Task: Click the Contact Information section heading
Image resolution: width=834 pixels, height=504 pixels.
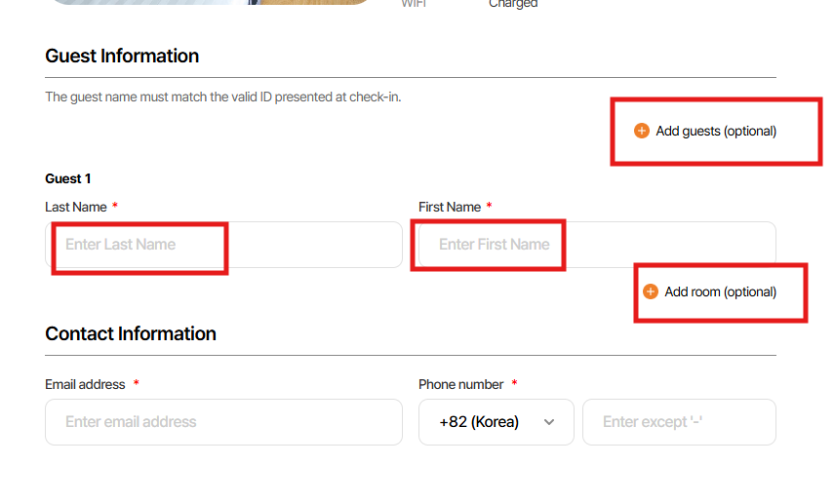Action: click(131, 333)
